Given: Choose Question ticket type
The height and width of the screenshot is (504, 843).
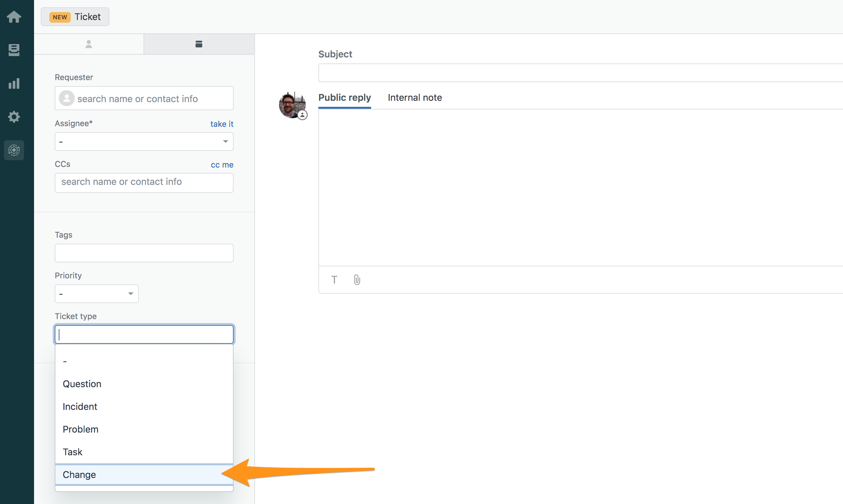Looking at the screenshot, I should tap(144, 384).
